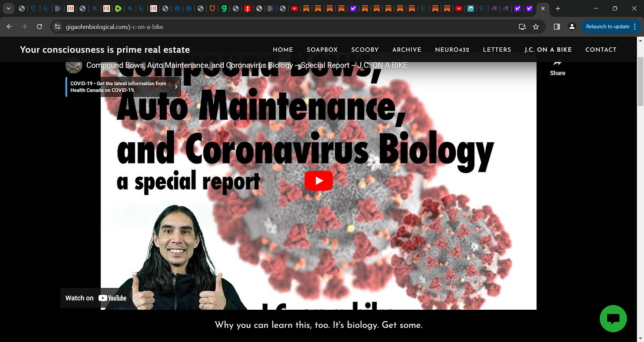Switch to the orange shield icon tab
The width and height of the screenshot is (644, 342).
pyautogui.click(x=212, y=8)
